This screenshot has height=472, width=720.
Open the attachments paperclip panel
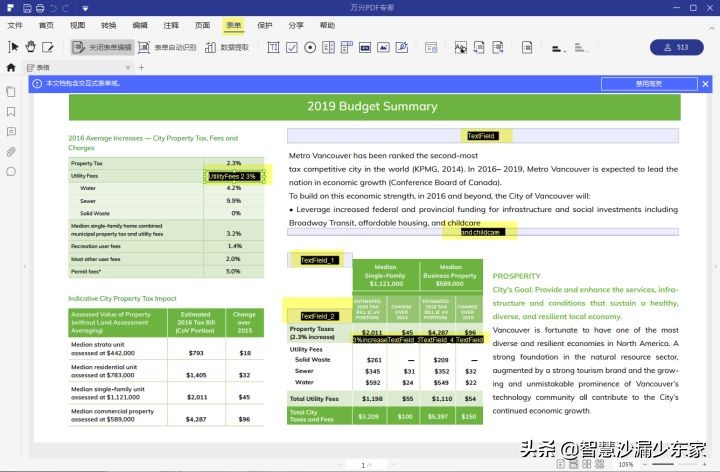(x=11, y=152)
